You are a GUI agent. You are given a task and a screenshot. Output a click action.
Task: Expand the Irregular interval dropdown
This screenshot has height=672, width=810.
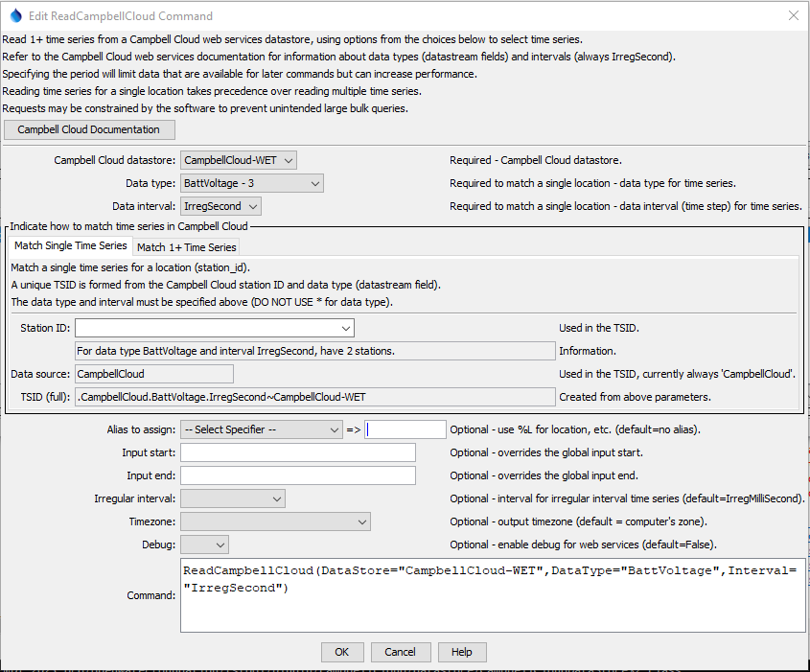pyautogui.click(x=276, y=498)
